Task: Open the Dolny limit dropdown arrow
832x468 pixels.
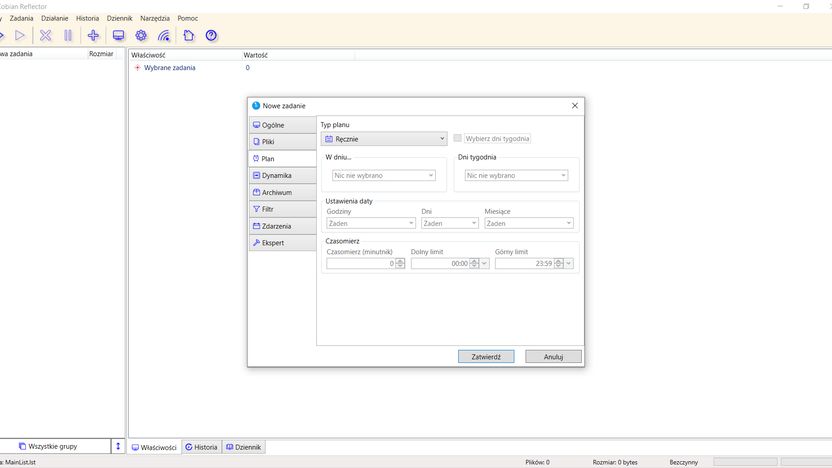Action: pos(484,264)
